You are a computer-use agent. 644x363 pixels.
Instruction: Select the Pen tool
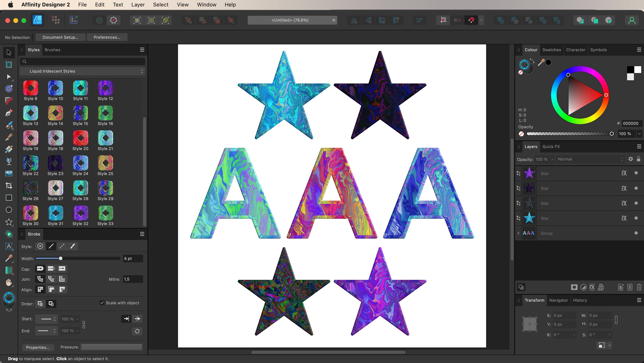(x=9, y=113)
